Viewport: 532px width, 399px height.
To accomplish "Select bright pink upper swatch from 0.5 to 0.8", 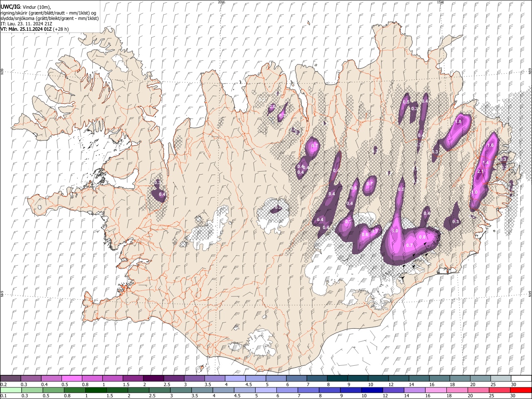I will pos(72,379).
